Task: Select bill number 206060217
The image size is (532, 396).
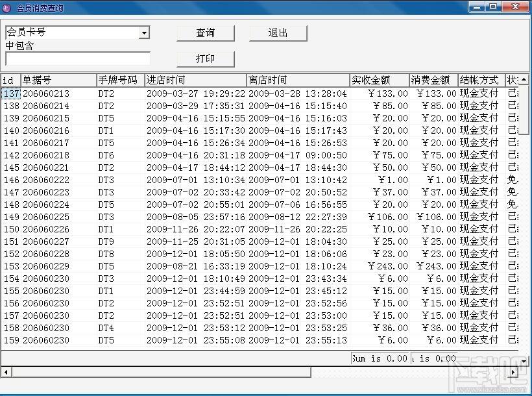Action: [x=46, y=143]
